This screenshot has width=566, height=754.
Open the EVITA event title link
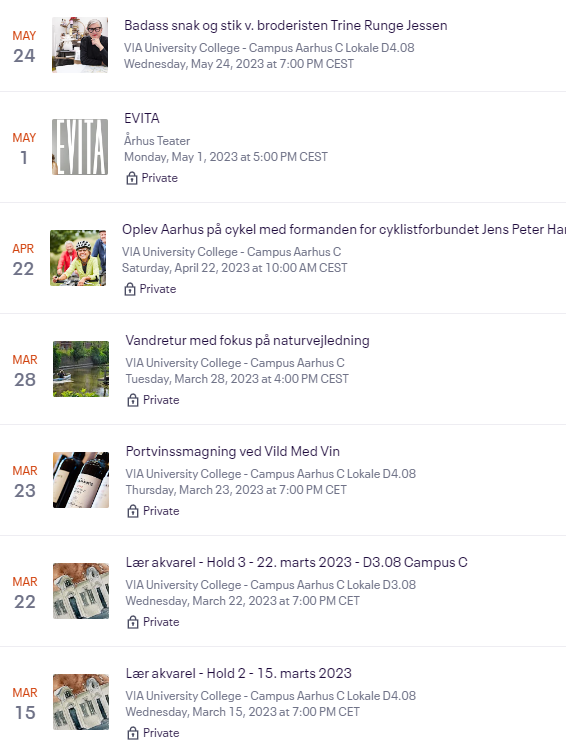pyautogui.click(x=142, y=118)
